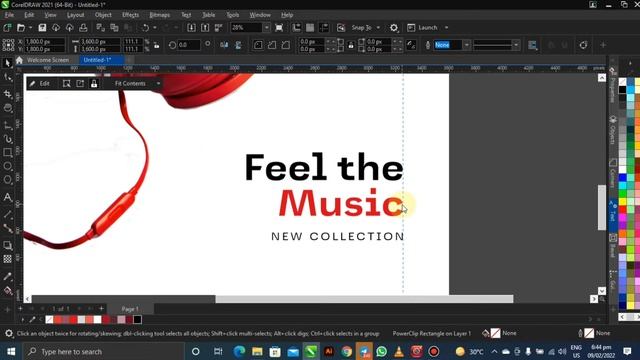Select the Shape tool

[x=7, y=78]
